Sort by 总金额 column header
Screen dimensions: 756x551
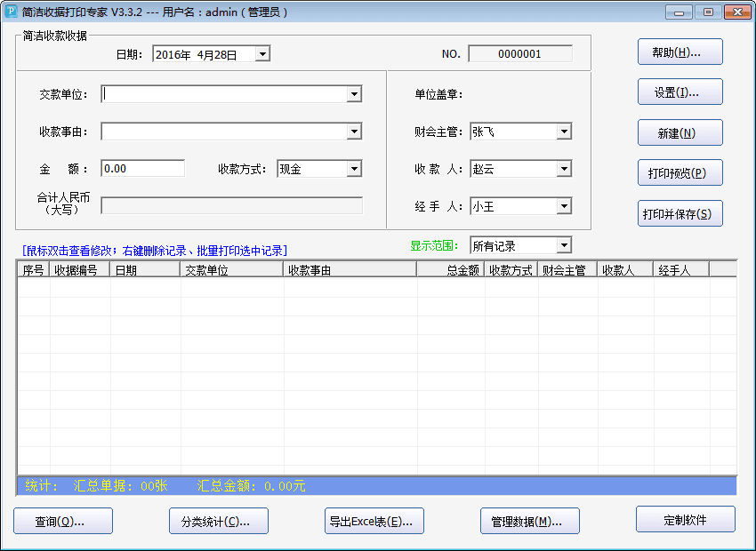click(451, 270)
